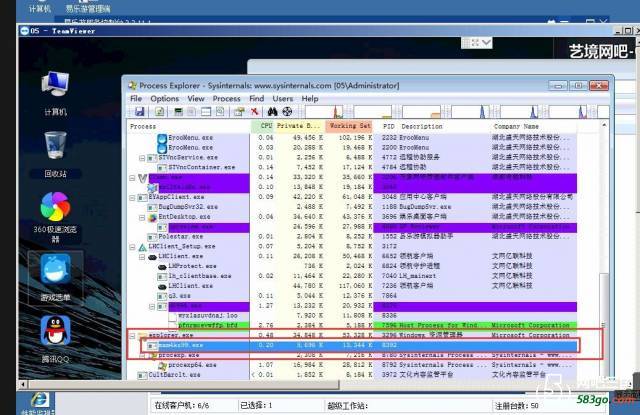Click the procexp64.exe process icon

click(162, 366)
